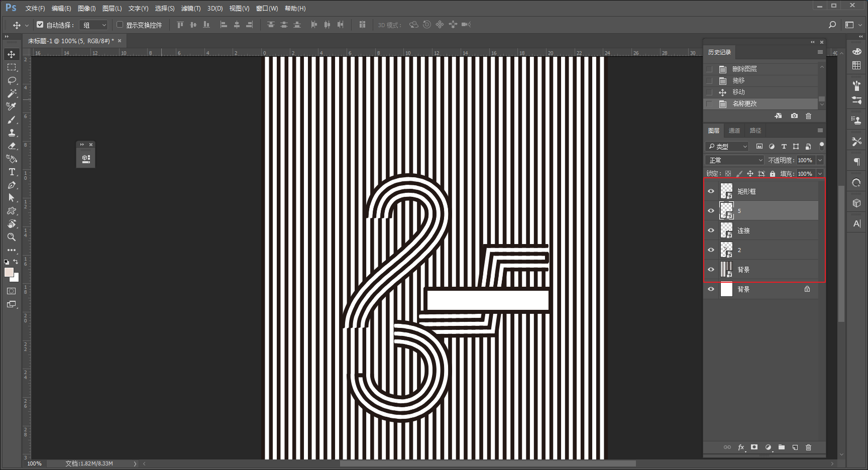Align top edges in options bar
Image resolution: width=868 pixels, height=470 pixels.
coord(180,25)
